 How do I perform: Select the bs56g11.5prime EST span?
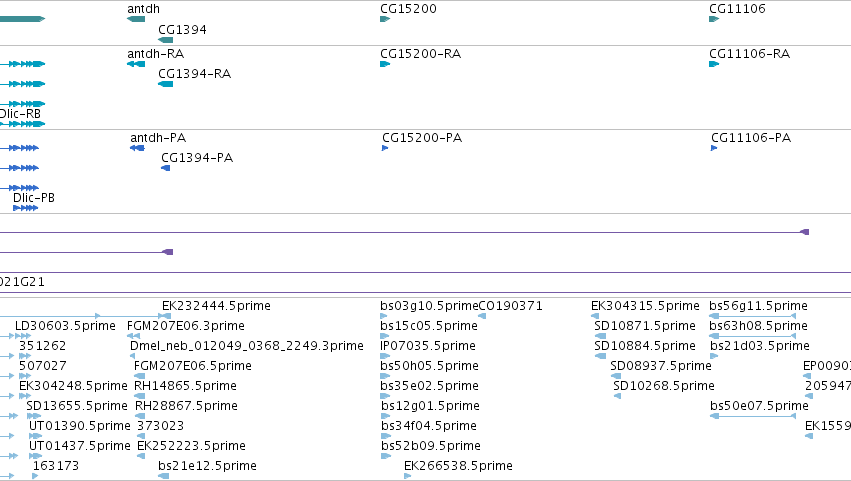coord(753,316)
